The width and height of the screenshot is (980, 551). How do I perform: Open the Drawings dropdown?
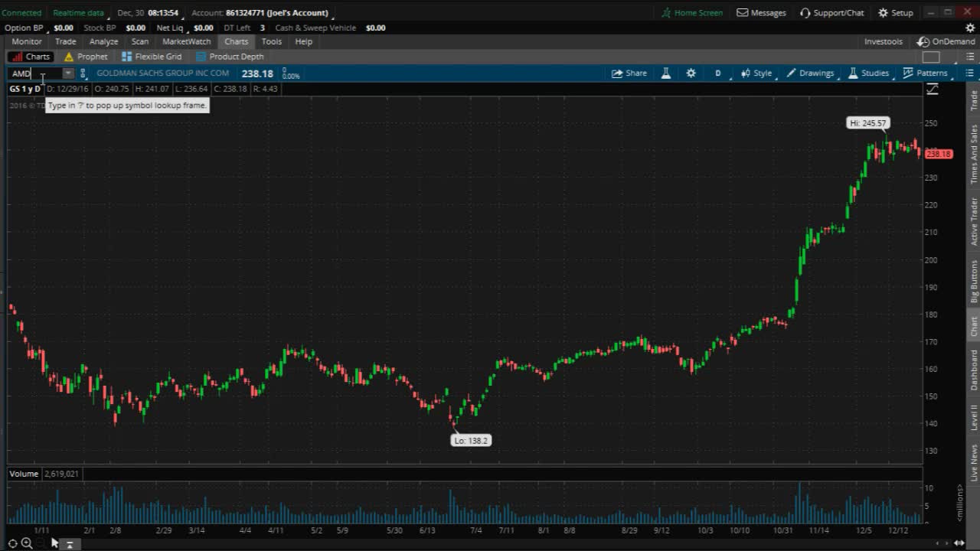(x=810, y=73)
